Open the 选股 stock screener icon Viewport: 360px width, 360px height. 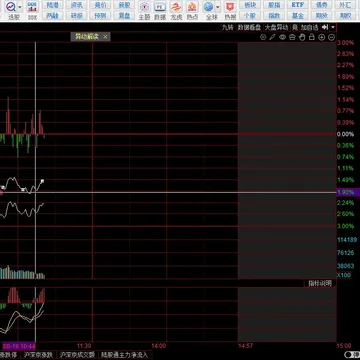(12, 7)
